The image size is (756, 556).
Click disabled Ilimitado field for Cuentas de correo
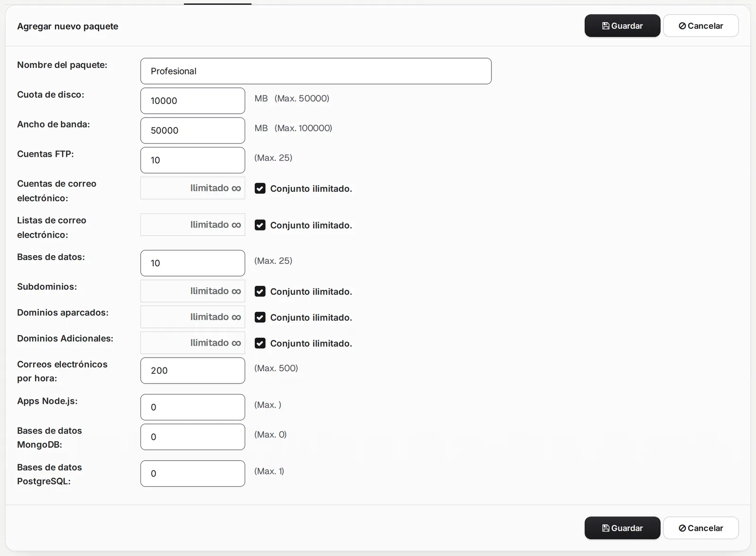click(x=192, y=188)
